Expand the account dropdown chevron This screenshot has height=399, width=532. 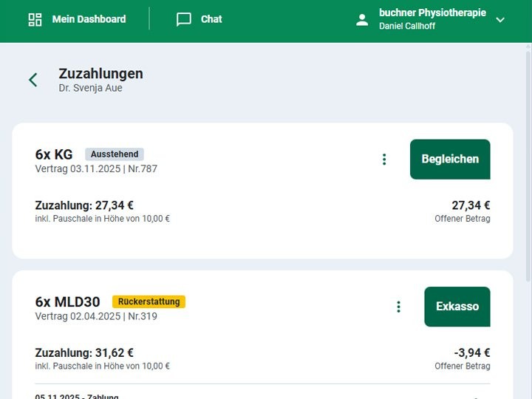500,20
